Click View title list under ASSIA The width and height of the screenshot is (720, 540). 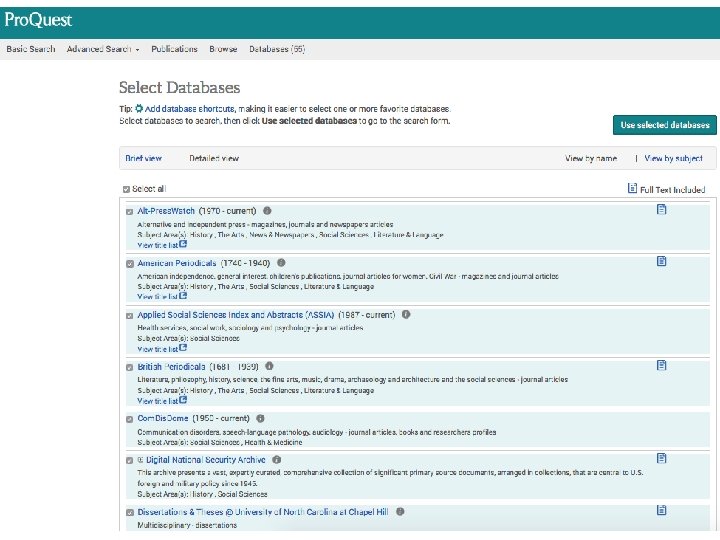(x=158, y=349)
